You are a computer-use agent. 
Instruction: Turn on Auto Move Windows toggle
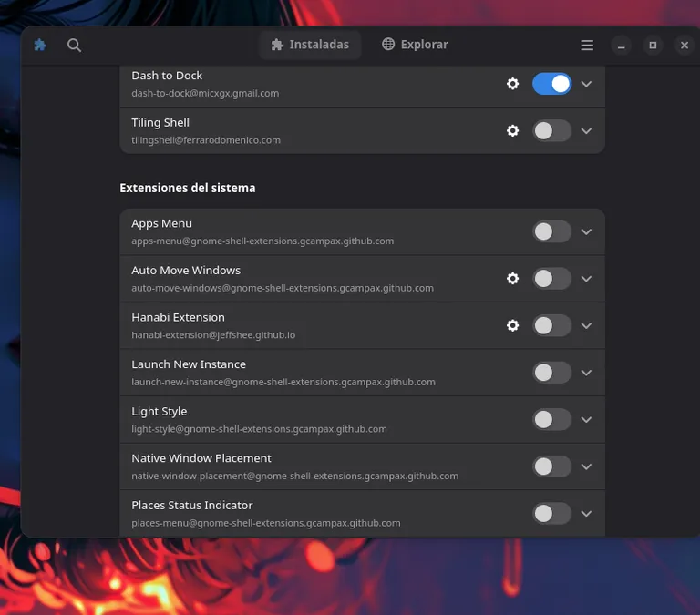click(x=551, y=279)
